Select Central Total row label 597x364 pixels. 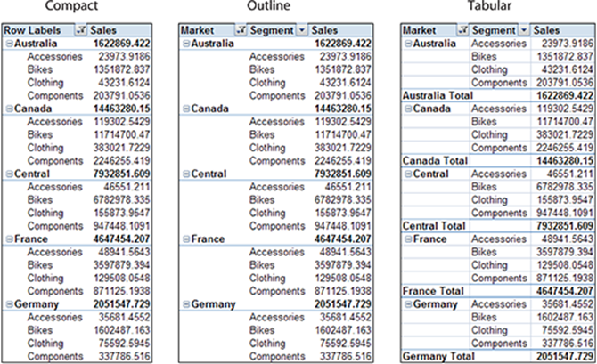434,226
